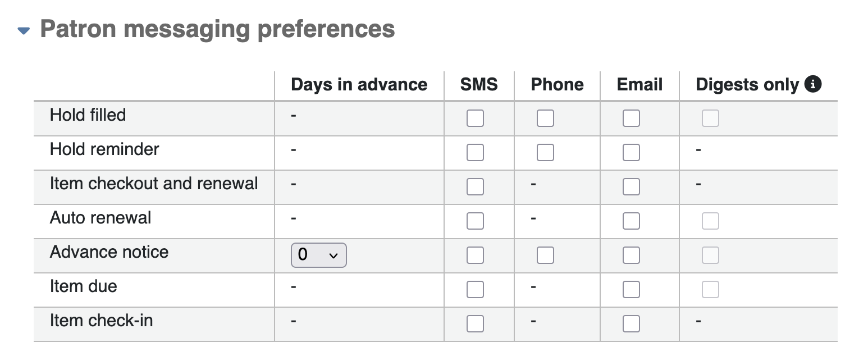Tick Email for Hold reminder
868x356 pixels.
click(x=631, y=153)
